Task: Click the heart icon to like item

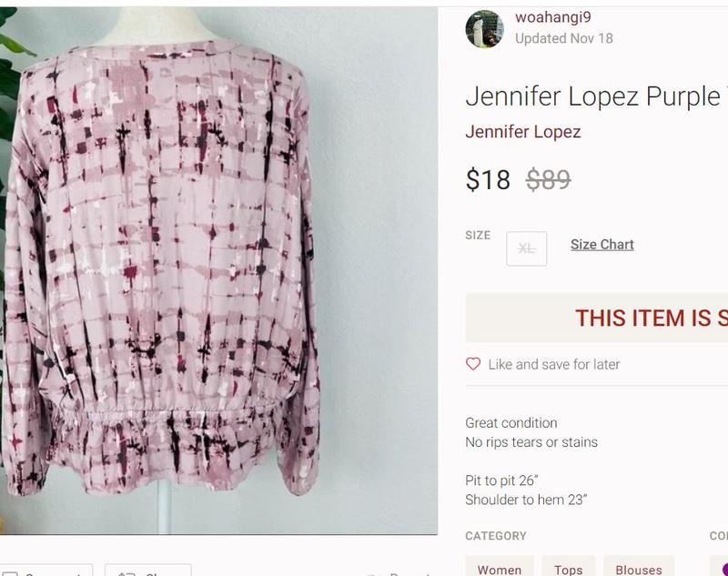Action: (x=473, y=364)
